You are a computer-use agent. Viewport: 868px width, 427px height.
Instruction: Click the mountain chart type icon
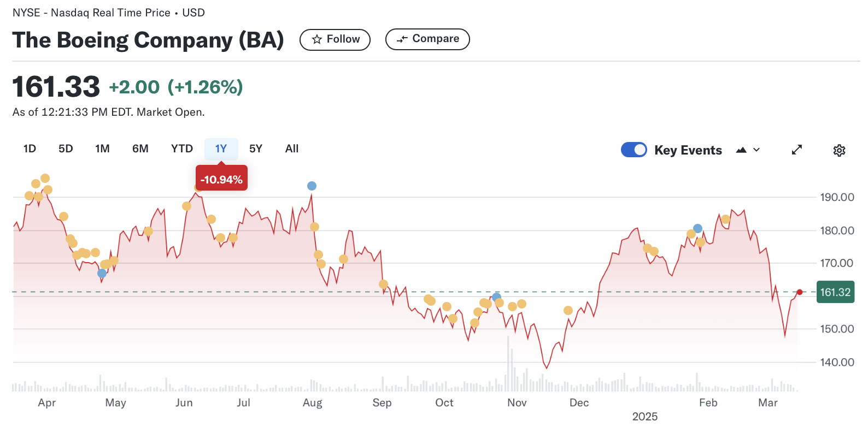(741, 150)
